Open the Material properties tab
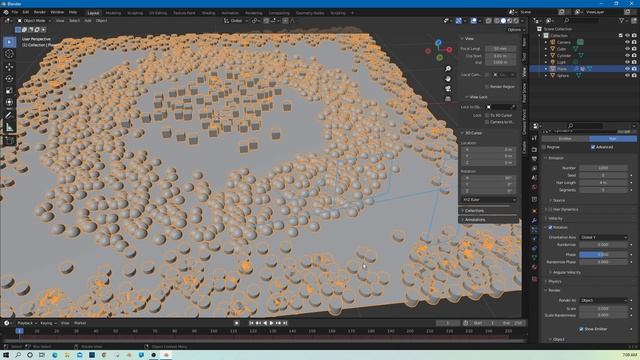 tap(534, 267)
